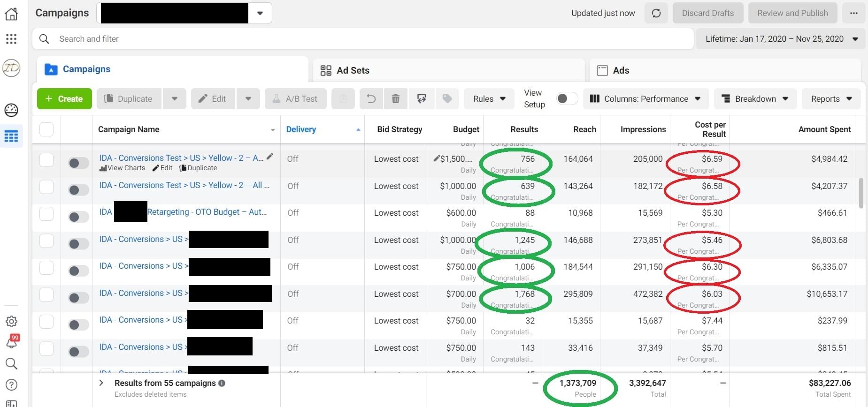Open the Columns: Performance dropdown
Viewport: 868px width, 407px height.
(x=645, y=99)
